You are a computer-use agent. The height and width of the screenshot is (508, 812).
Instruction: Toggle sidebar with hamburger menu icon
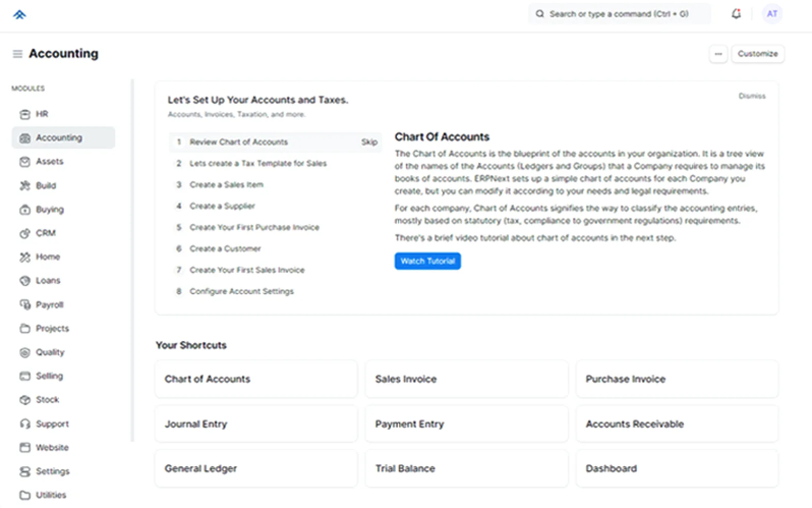17,54
